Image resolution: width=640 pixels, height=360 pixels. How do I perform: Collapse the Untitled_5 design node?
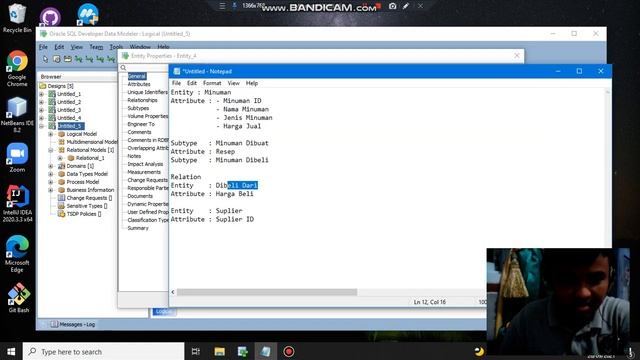[x=42, y=126]
